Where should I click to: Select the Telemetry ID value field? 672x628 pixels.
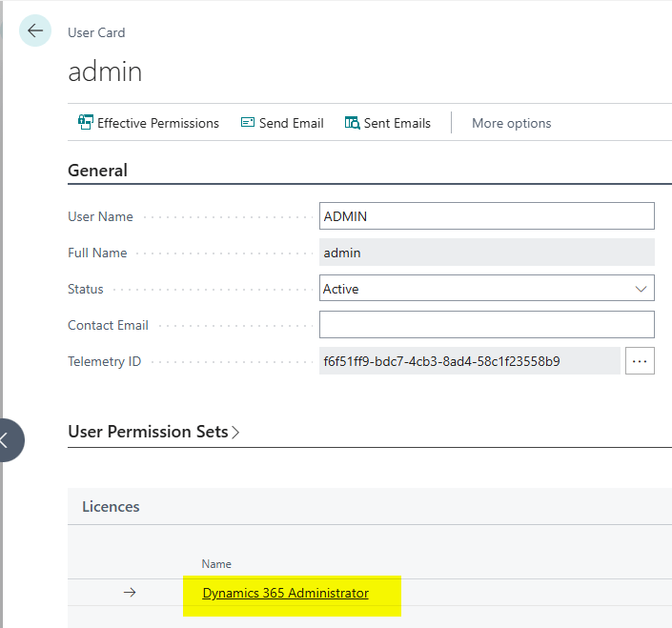point(469,361)
